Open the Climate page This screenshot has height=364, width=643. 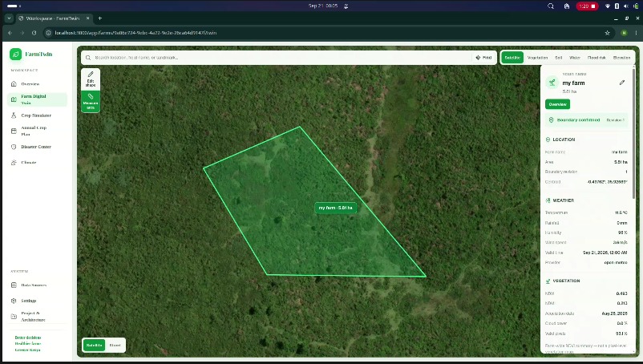(37, 162)
